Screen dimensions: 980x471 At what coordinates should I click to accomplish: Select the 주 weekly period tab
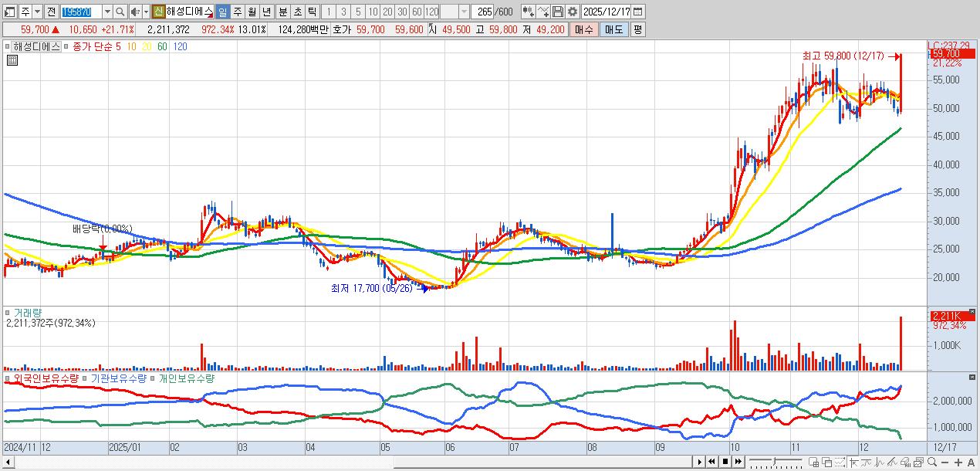(x=238, y=12)
